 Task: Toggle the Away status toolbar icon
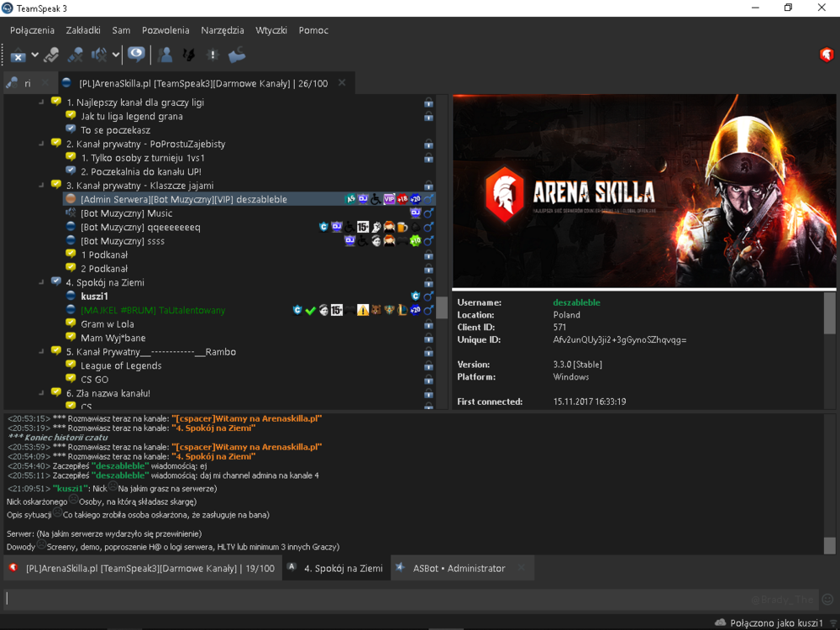pyautogui.click(x=51, y=55)
